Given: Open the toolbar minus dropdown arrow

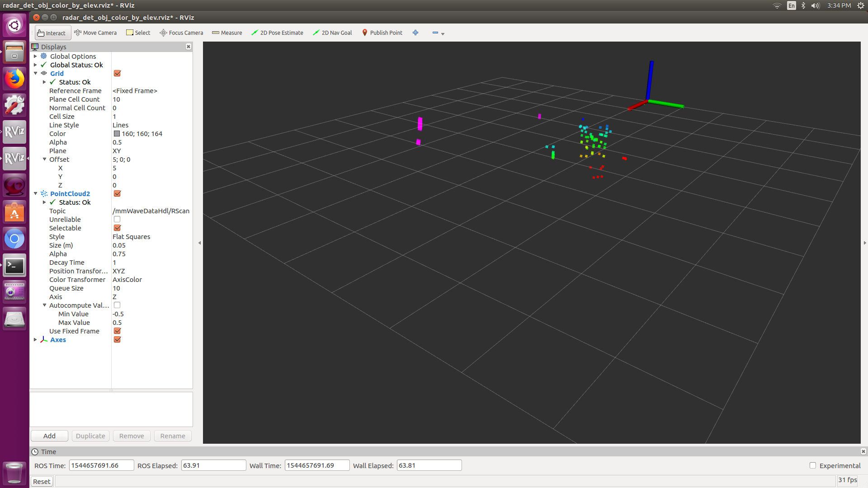Looking at the screenshot, I should [x=443, y=34].
